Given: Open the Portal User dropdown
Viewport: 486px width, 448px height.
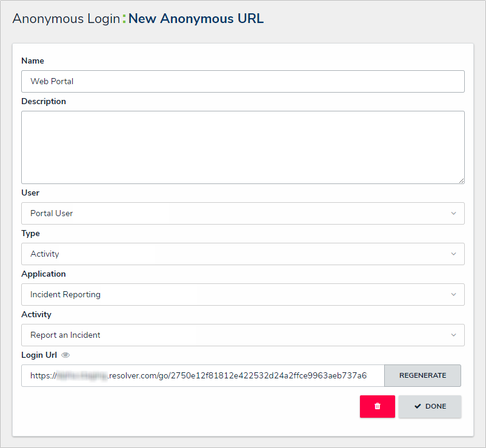Looking at the screenshot, I should 242,213.
